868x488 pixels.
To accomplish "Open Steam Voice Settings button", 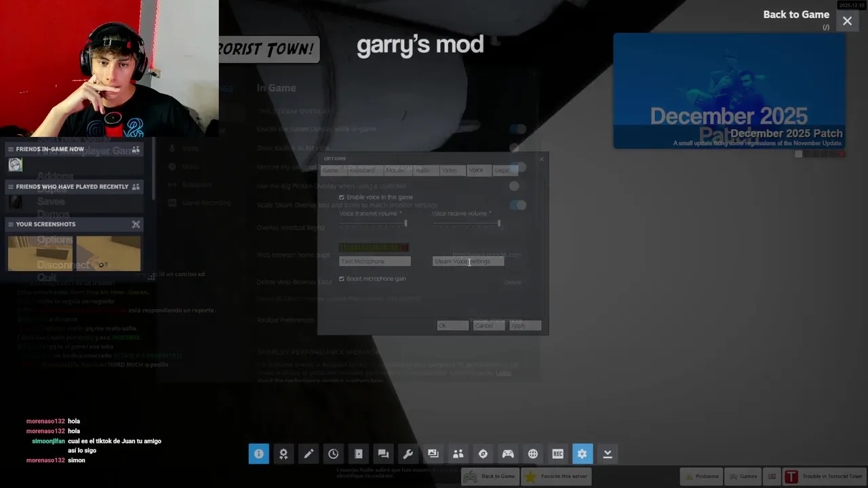I will [x=468, y=262].
